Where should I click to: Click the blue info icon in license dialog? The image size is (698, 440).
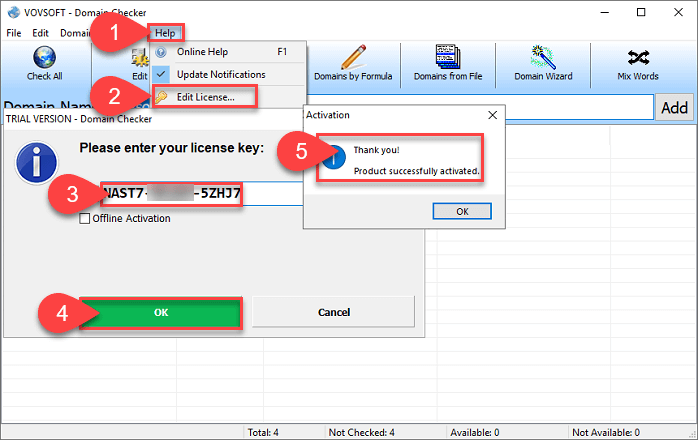pos(37,163)
